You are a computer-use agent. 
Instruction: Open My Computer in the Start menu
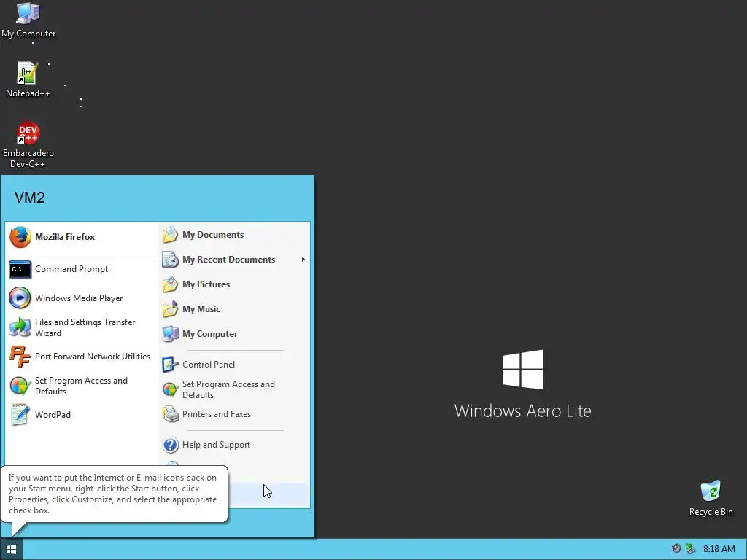pyautogui.click(x=234, y=334)
